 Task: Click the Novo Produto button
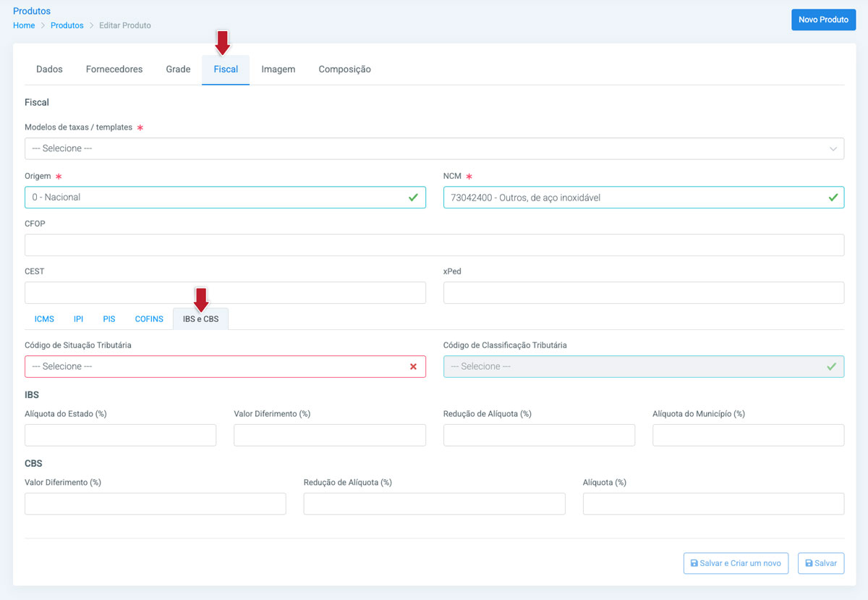(x=823, y=20)
